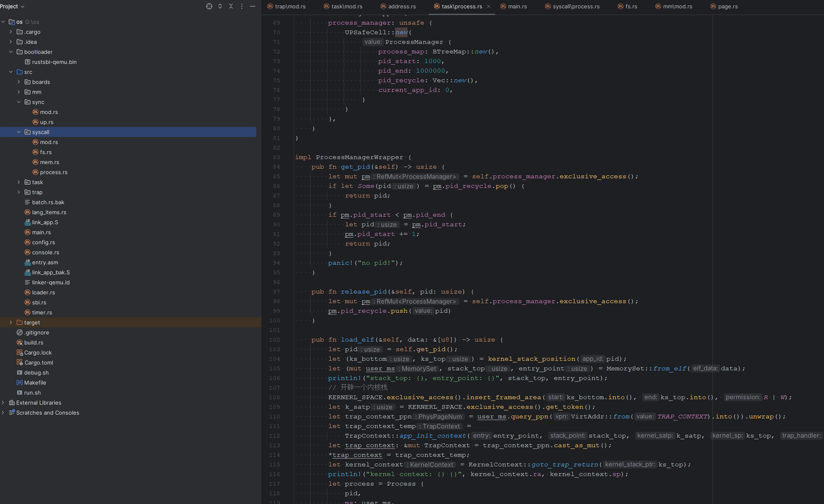824x504 pixels.
Task: Expand the boards folder
Action: click(x=19, y=82)
